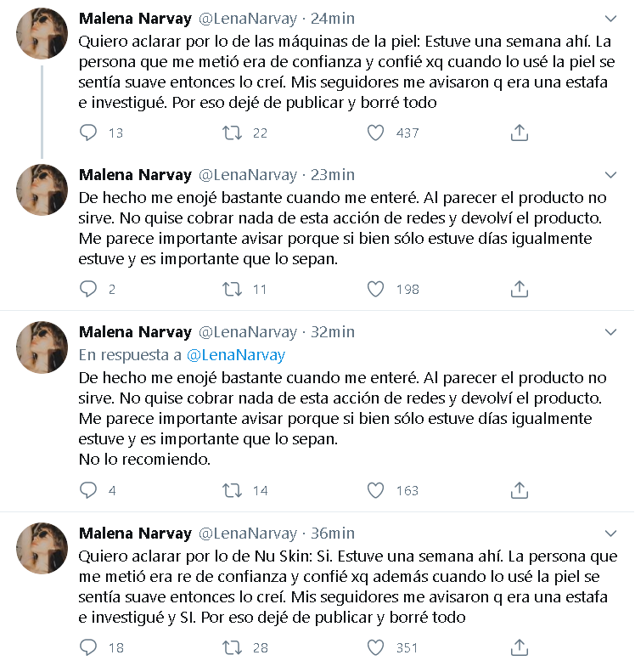This screenshot has height=672, width=635.
Task: Like the tweet with 163 likes
Action: [x=376, y=490]
